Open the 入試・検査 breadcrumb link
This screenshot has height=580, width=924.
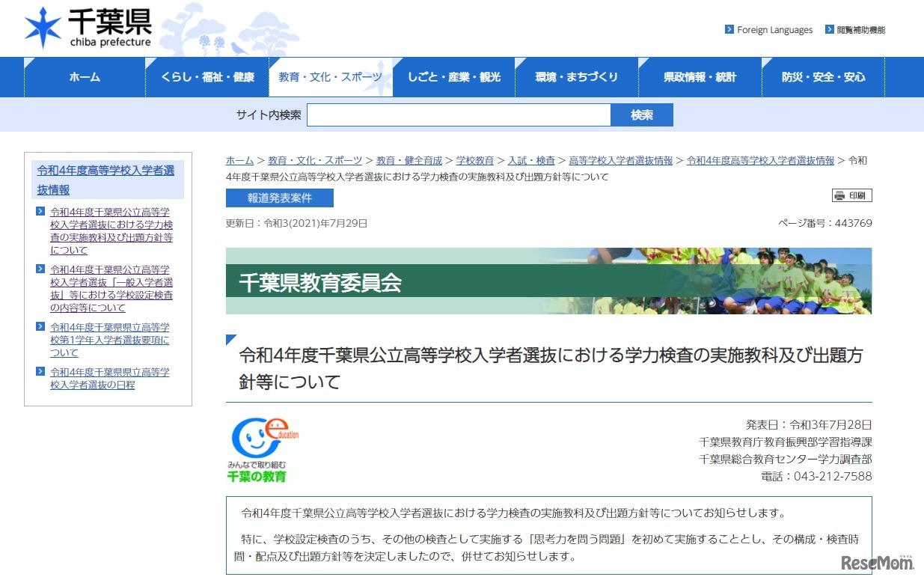pos(531,160)
